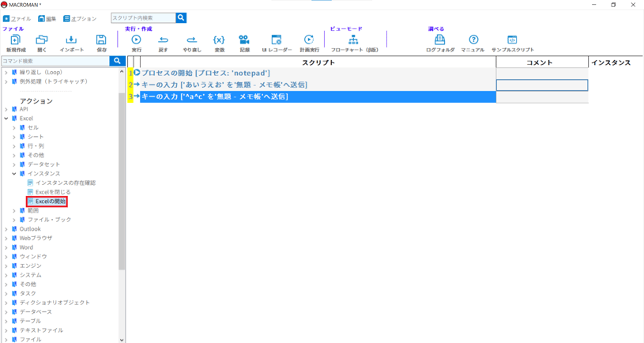Click the インスタンス panel header
This screenshot has height=343, width=644.
pos(611,62)
